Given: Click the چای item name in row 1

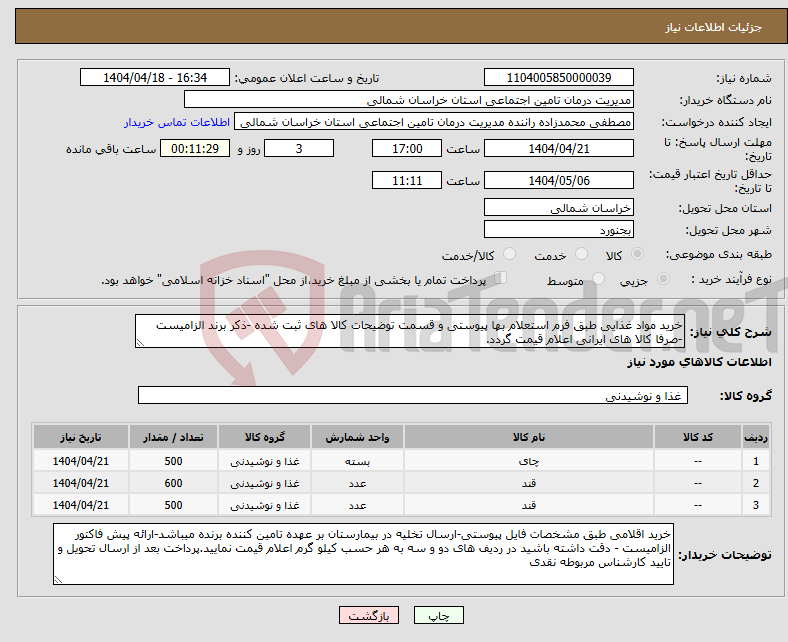Looking at the screenshot, I should point(529,461).
